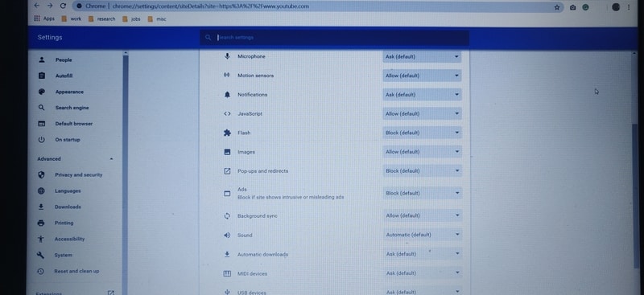Click the Background sync icon
The image size is (644, 295).
227,215
